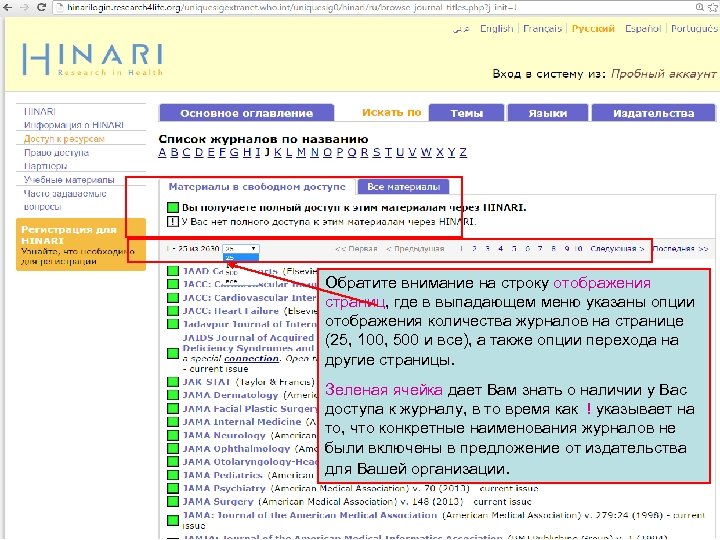Click green access icon beside JAMA Pediatrics

(173, 475)
